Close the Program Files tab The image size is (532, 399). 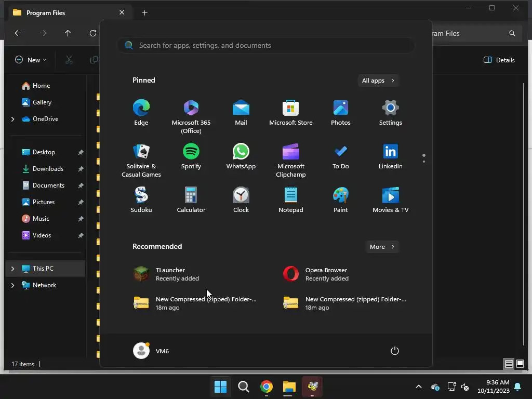pos(122,12)
